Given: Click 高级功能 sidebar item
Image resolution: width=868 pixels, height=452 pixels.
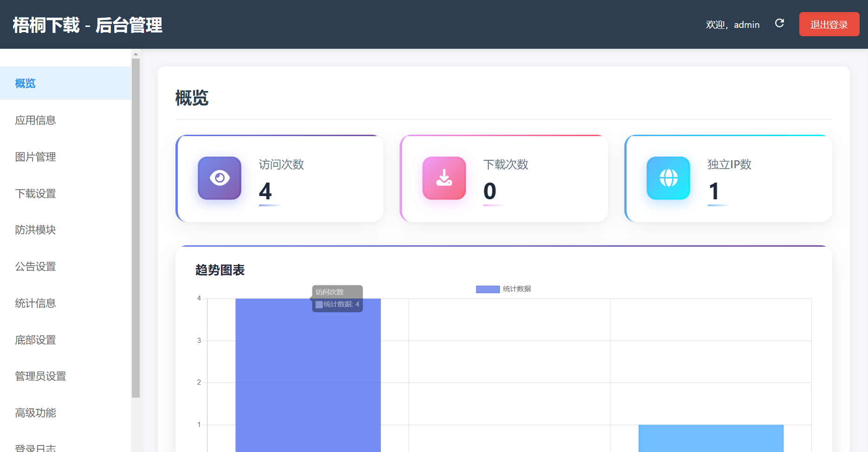Looking at the screenshot, I should 35,413.
